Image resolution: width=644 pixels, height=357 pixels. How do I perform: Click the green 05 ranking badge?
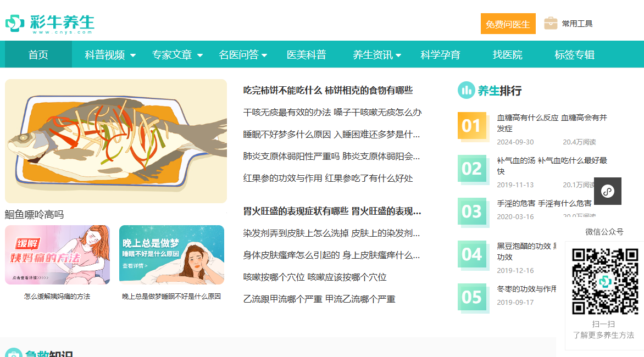pos(471,297)
